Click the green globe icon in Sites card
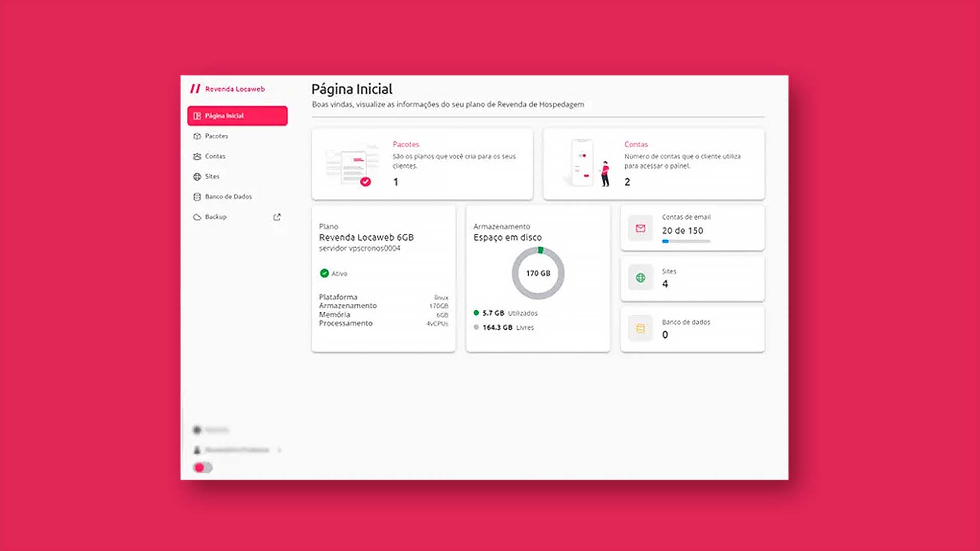Screen dimensions: 980x551 (x=641, y=278)
